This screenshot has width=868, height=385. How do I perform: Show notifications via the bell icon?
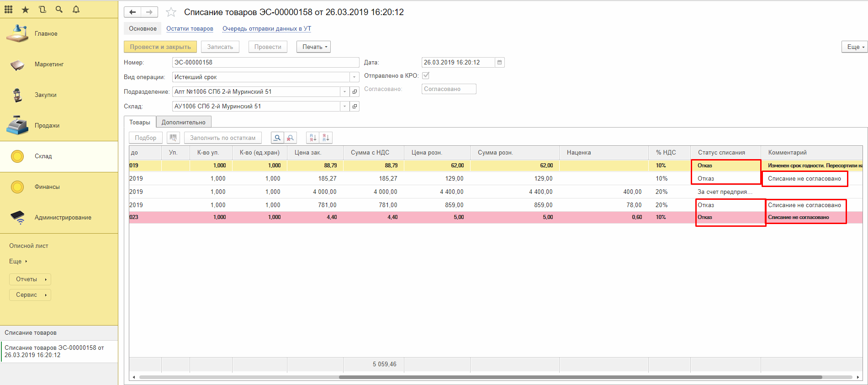click(x=76, y=9)
